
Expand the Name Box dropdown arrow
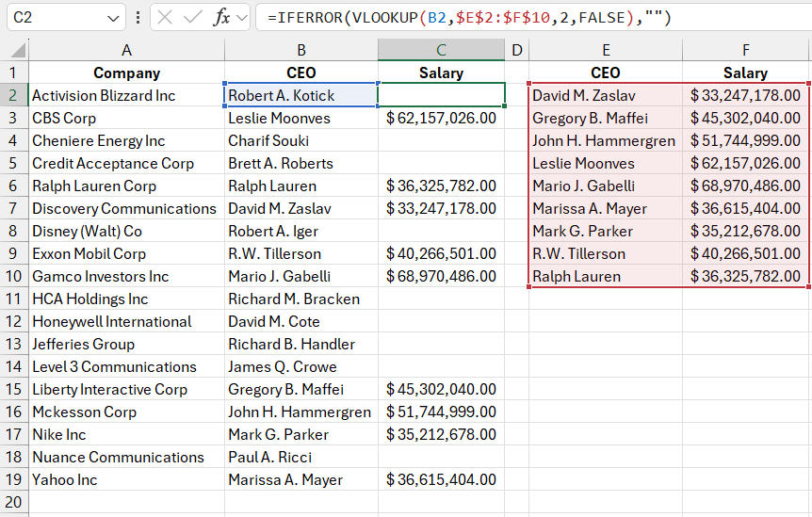tap(113, 18)
